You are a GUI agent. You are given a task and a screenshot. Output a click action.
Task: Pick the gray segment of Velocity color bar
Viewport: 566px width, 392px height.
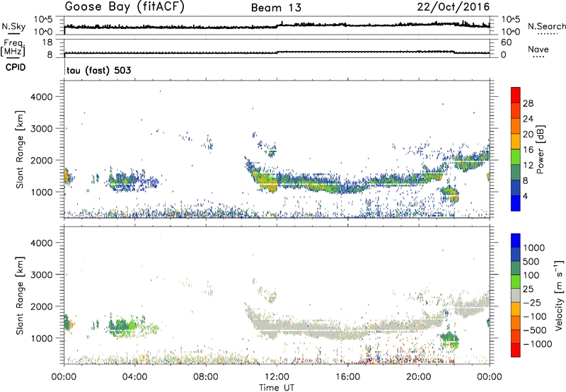[516, 295]
